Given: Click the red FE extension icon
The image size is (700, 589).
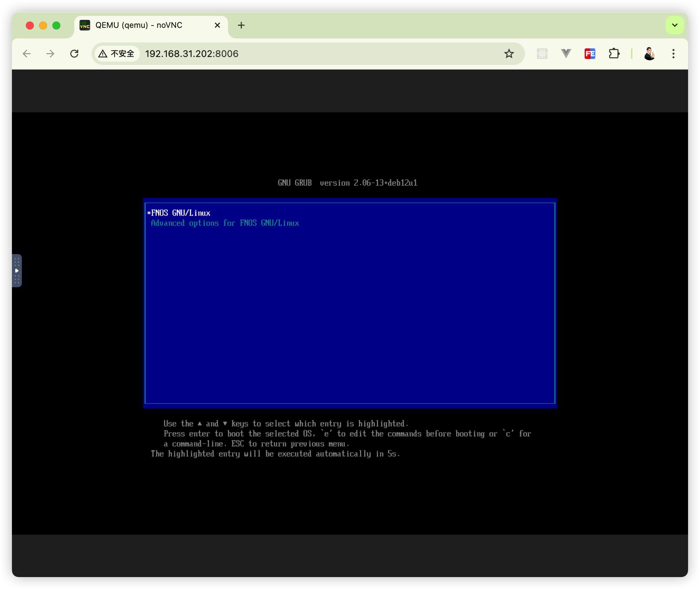Looking at the screenshot, I should (590, 54).
